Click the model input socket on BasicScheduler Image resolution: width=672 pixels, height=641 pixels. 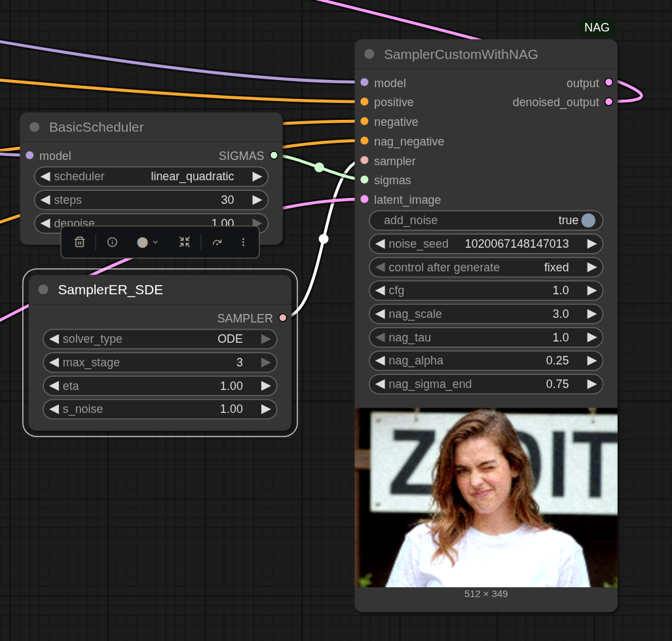coord(29,155)
